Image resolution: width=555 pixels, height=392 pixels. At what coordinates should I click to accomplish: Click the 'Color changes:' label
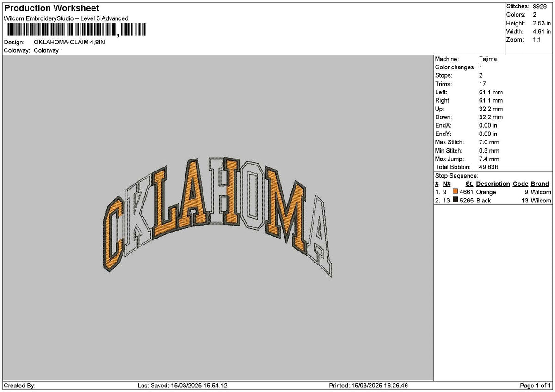(x=455, y=67)
